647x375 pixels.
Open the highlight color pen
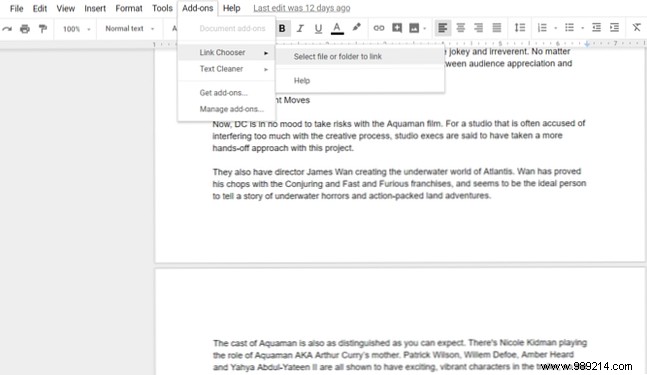click(x=356, y=28)
